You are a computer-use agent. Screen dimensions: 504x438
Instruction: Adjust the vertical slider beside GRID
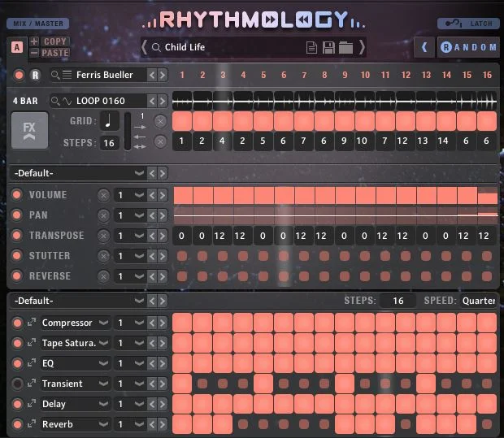click(128, 131)
